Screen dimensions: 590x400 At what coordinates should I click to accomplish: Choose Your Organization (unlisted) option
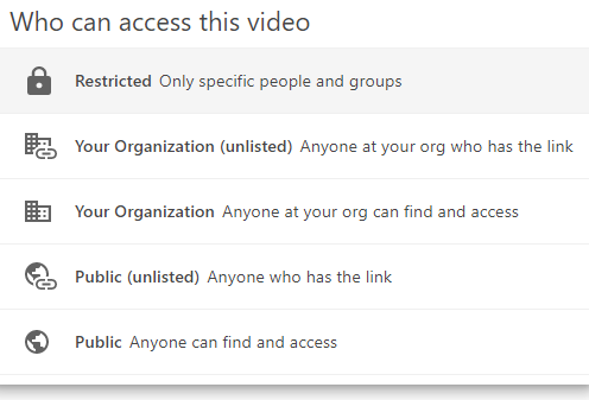[x=295, y=146]
